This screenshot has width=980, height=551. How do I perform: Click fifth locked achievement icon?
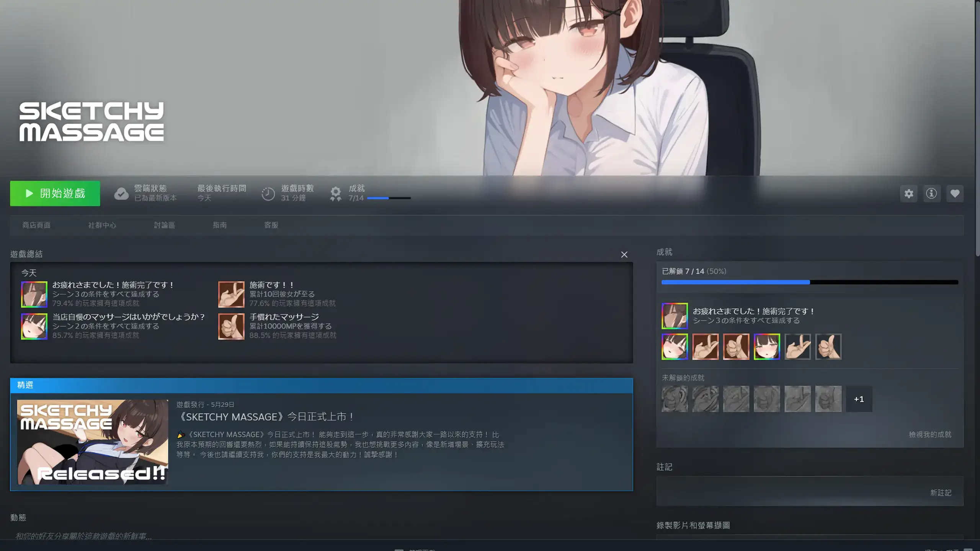(797, 399)
